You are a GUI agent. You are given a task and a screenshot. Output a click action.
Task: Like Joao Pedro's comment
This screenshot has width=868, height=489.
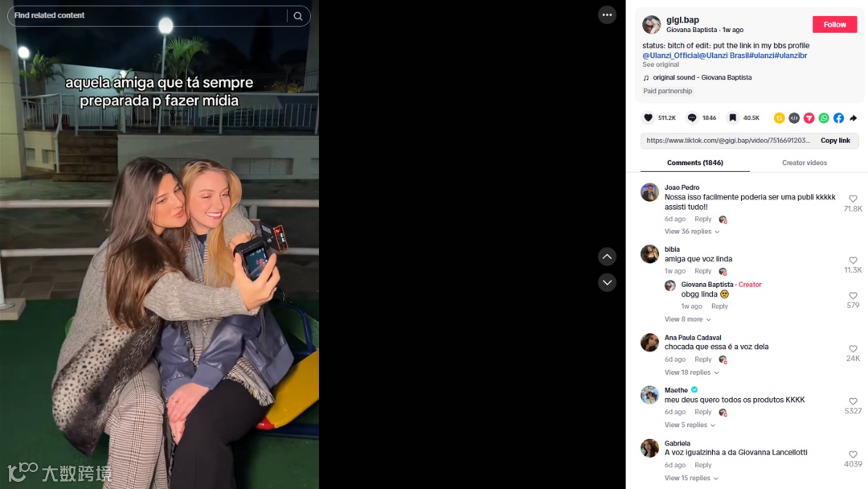pyautogui.click(x=853, y=199)
